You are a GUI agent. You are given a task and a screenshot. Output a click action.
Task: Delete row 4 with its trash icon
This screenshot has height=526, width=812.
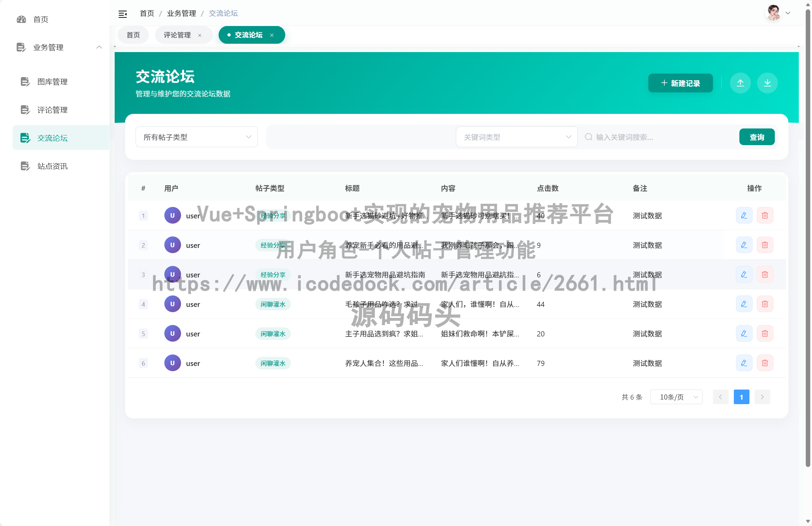tap(765, 304)
